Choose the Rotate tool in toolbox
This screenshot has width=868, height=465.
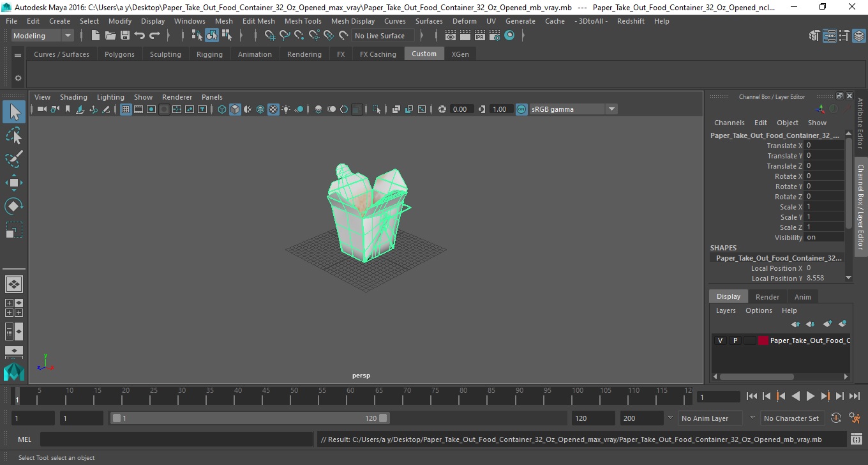pyautogui.click(x=14, y=206)
